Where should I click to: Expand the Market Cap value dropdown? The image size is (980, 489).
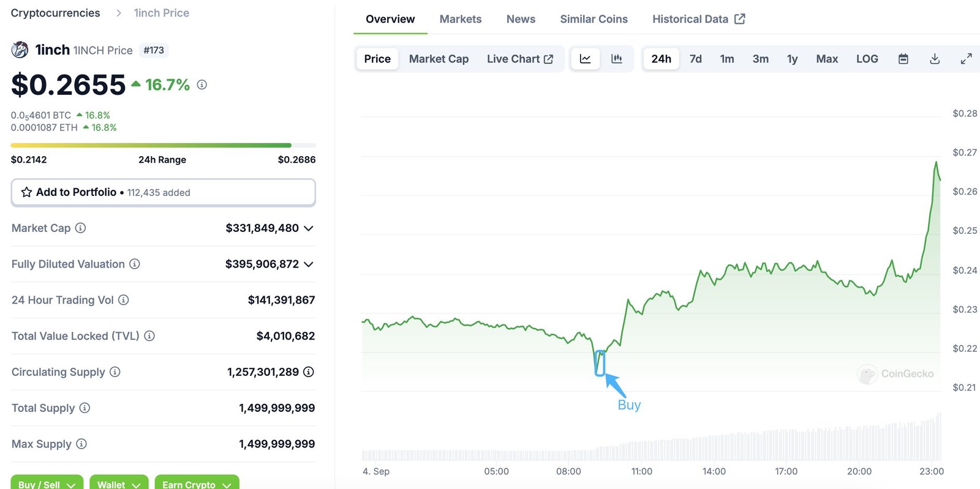(309, 228)
